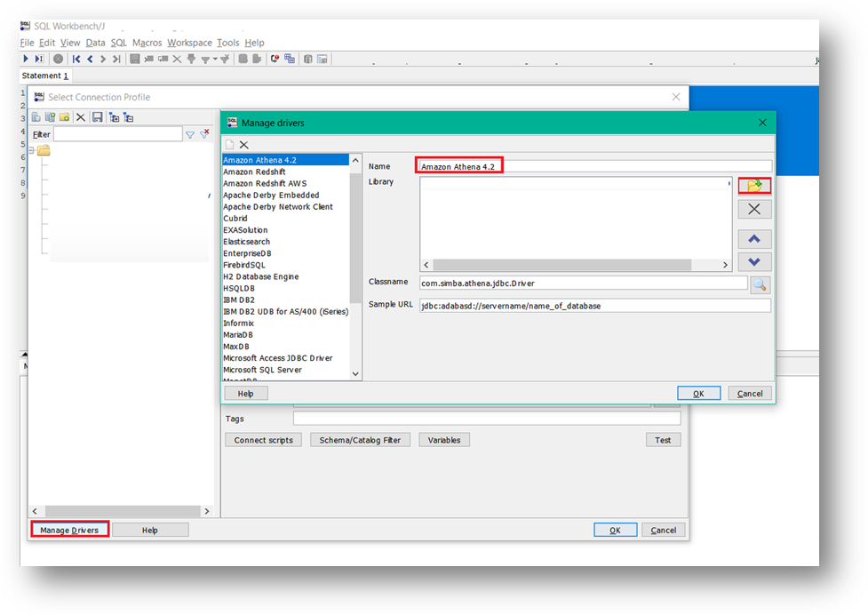Click OK in the Manage drivers dialog
Image resolution: width=868 pixels, height=615 pixels.
pyautogui.click(x=698, y=393)
